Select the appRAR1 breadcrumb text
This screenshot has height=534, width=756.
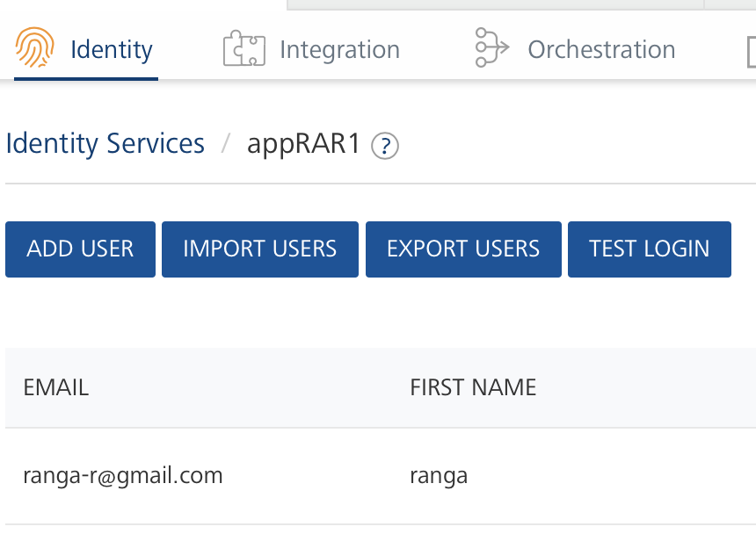point(303,144)
